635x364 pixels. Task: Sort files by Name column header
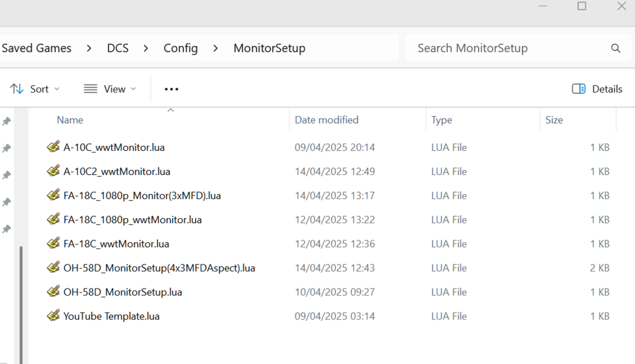pos(70,120)
